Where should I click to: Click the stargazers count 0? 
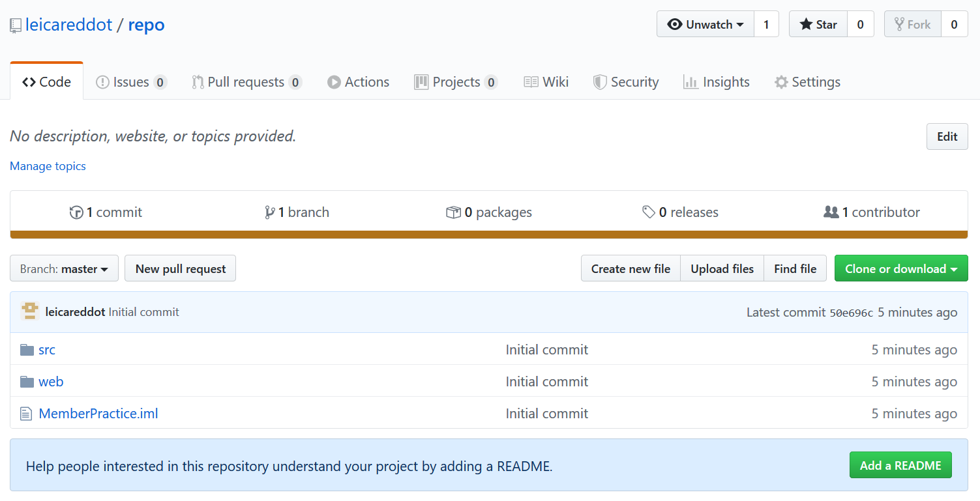861,25
